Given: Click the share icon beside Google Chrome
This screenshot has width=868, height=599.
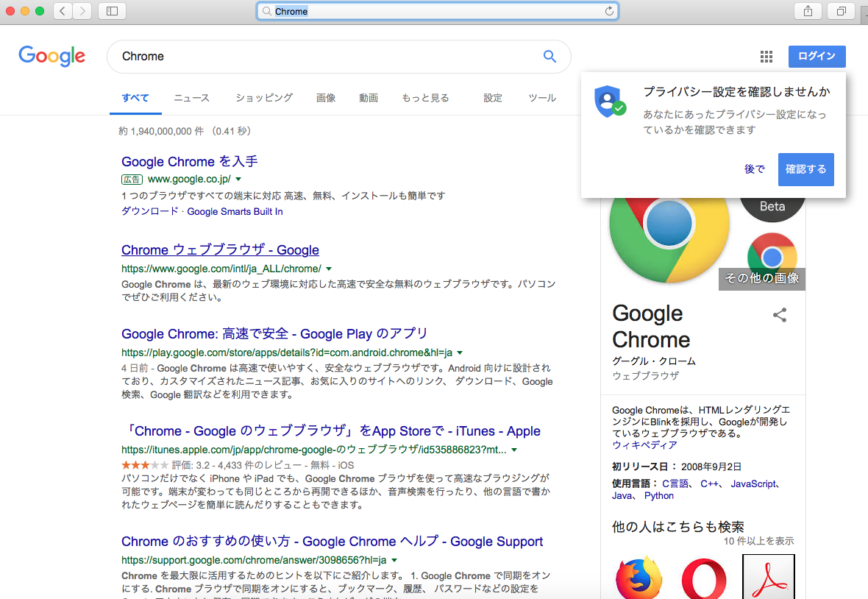Looking at the screenshot, I should pyautogui.click(x=780, y=316).
